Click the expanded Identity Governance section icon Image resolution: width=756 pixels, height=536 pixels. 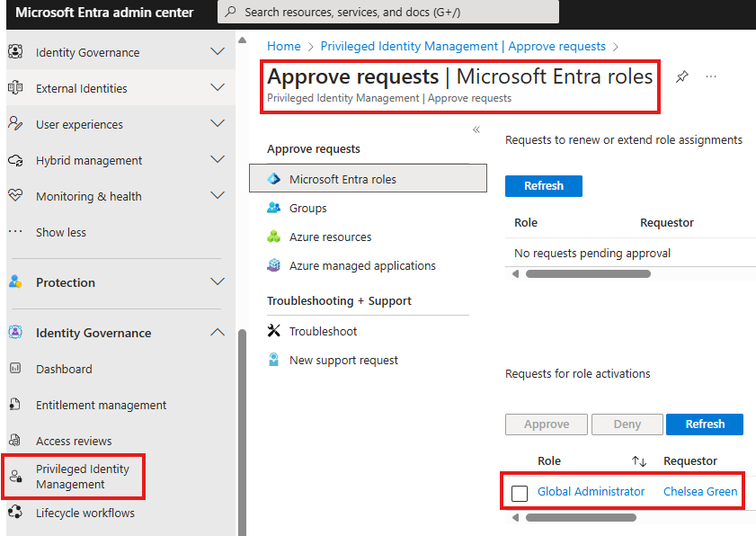(x=15, y=333)
